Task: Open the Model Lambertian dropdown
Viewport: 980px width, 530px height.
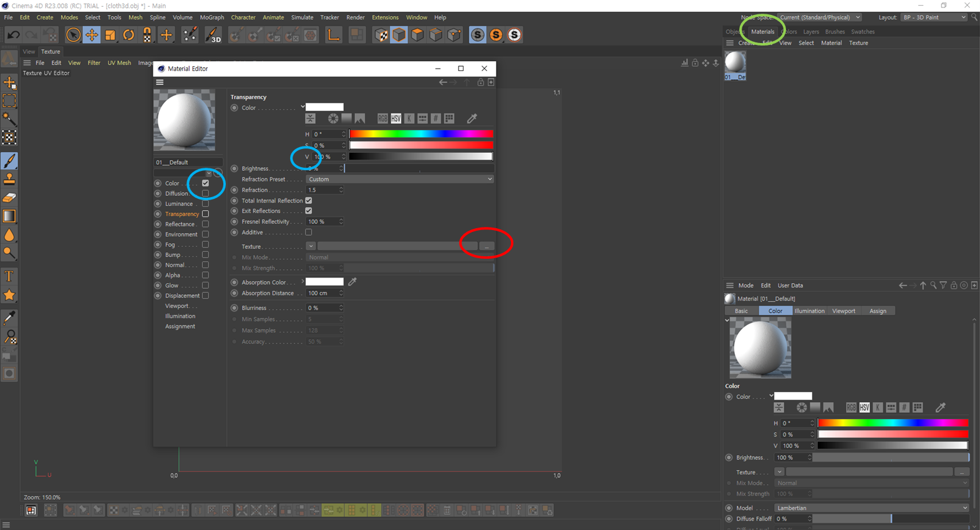Action: (x=871, y=508)
